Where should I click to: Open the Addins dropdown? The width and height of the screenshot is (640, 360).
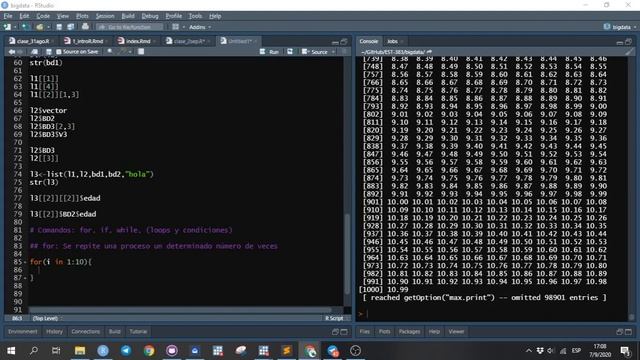pos(200,27)
